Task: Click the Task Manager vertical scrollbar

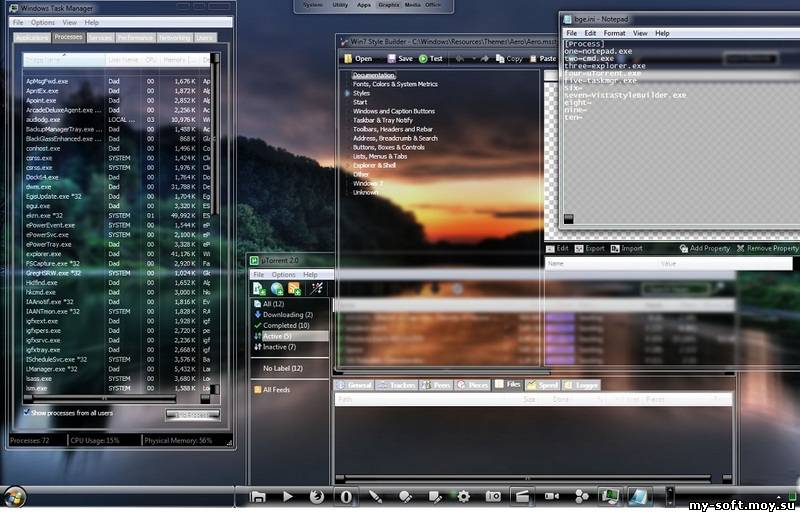Action: tap(216, 223)
